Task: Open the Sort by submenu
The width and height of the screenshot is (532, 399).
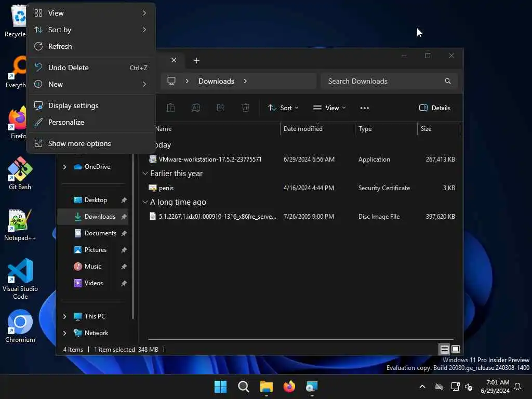Action: tap(90, 30)
